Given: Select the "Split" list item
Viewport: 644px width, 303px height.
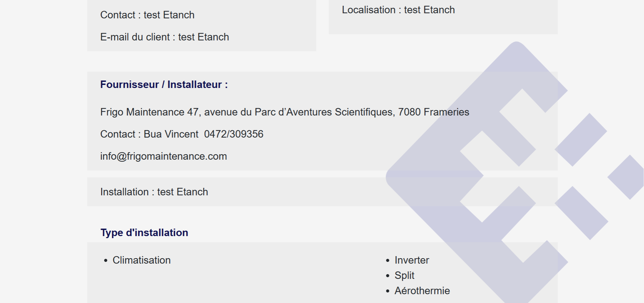Looking at the screenshot, I should click(404, 275).
